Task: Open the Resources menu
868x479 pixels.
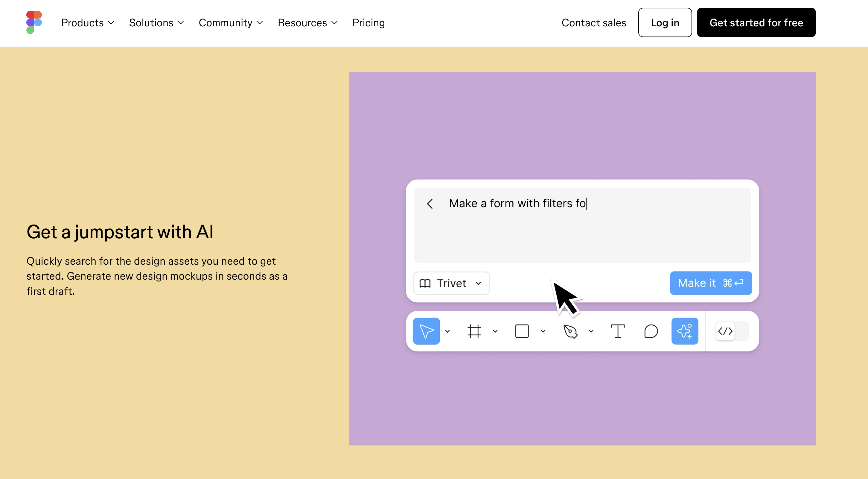Action: pyautogui.click(x=308, y=22)
